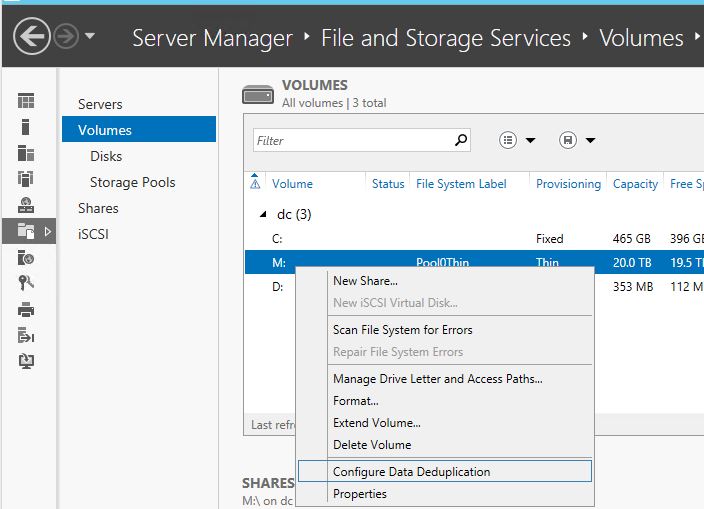
Task: Select the fourth server role sidebar icon
Action: [x=26, y=178]
